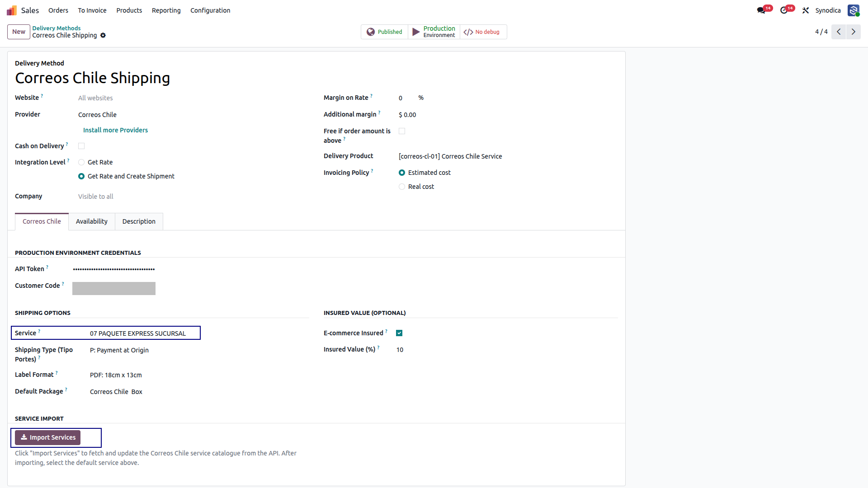Go to previous record arrow

pos(839,32)
